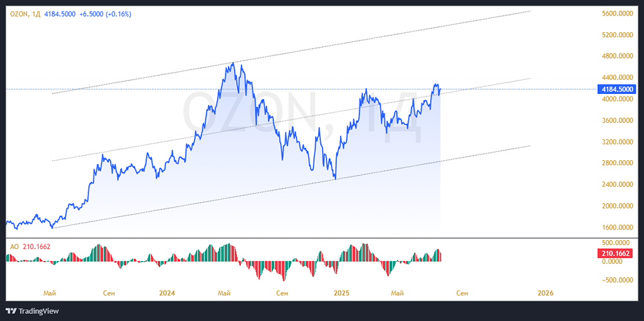The height and width of the screenshot is (321, 644).
Task: Click the price value 4184.5000 in legend
Action: [59, 14]
